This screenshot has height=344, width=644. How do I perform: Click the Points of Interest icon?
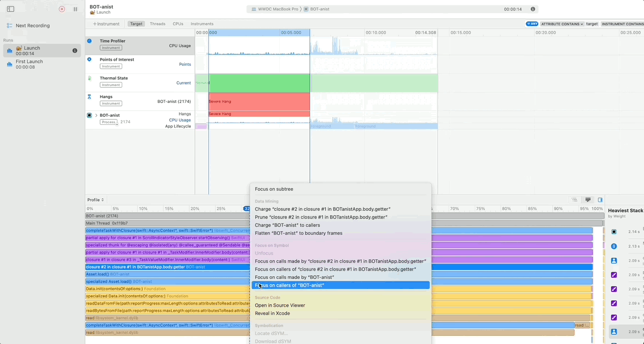tap(89, 60)
